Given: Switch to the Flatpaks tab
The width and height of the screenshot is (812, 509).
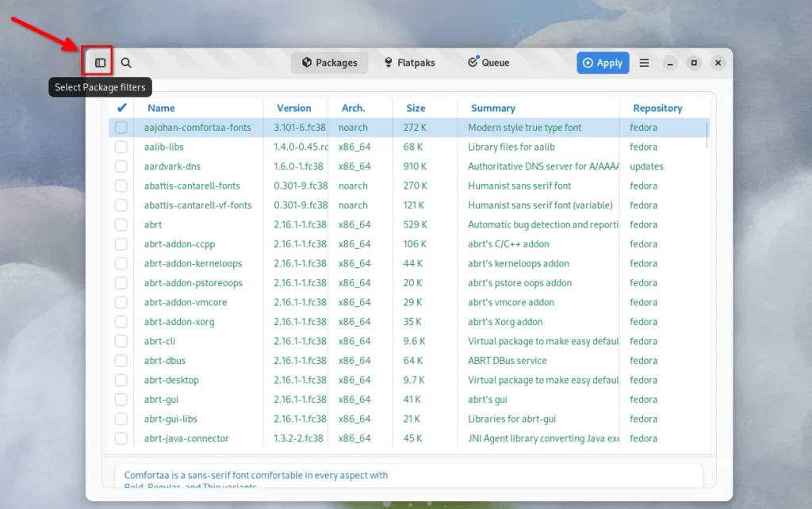Looking at the screenshot, I should [410, 63].
